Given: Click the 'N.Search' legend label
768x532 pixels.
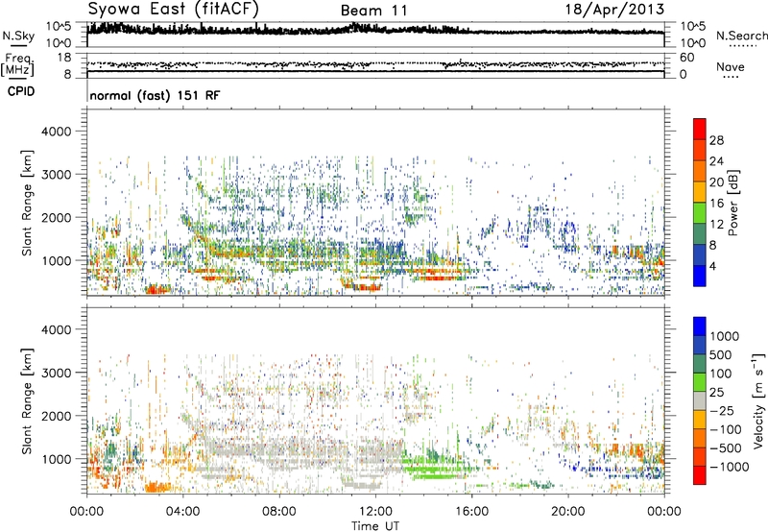Looking at the screenshot, I should pos(741,36).
